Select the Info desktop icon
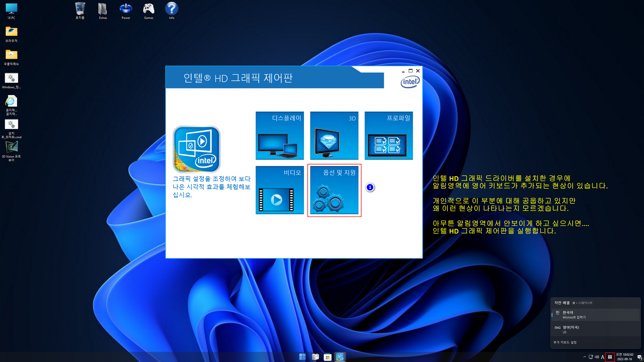Screen dimensions: 644x362 click(x=172, y=11)
